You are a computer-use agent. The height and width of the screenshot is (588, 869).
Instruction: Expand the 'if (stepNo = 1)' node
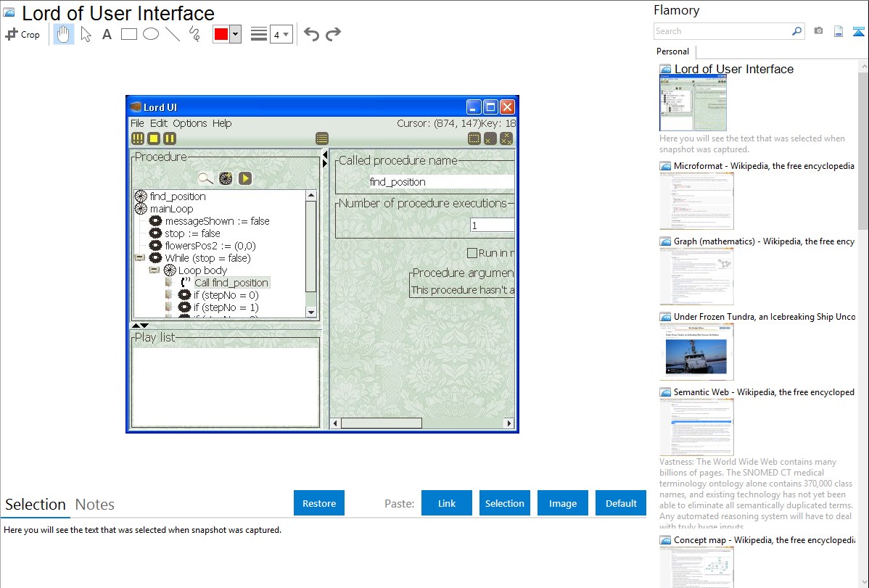tap(168, 307)
